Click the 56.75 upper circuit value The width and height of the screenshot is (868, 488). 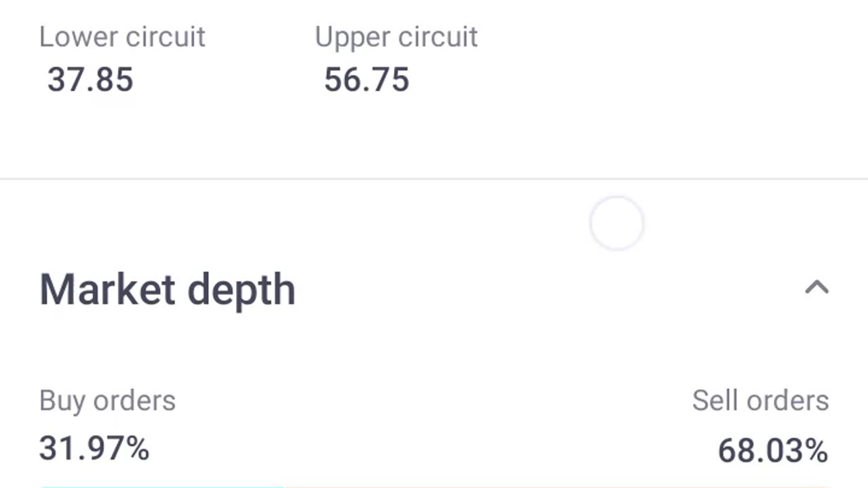coord(366,79)
